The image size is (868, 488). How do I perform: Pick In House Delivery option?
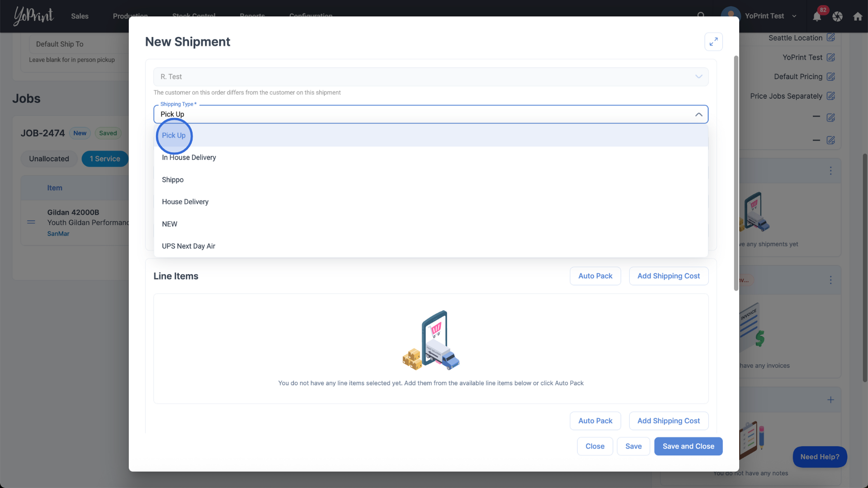[189, 158]
